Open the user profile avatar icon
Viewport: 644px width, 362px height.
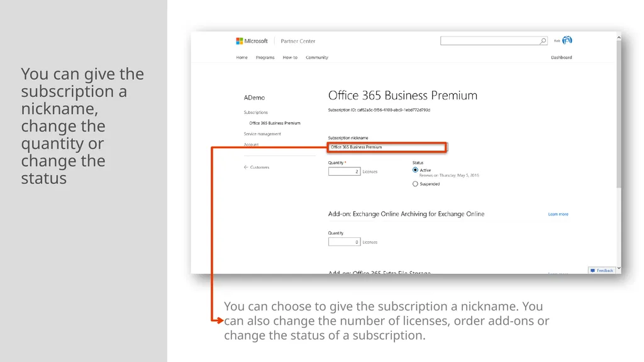[x=567, y=40]
